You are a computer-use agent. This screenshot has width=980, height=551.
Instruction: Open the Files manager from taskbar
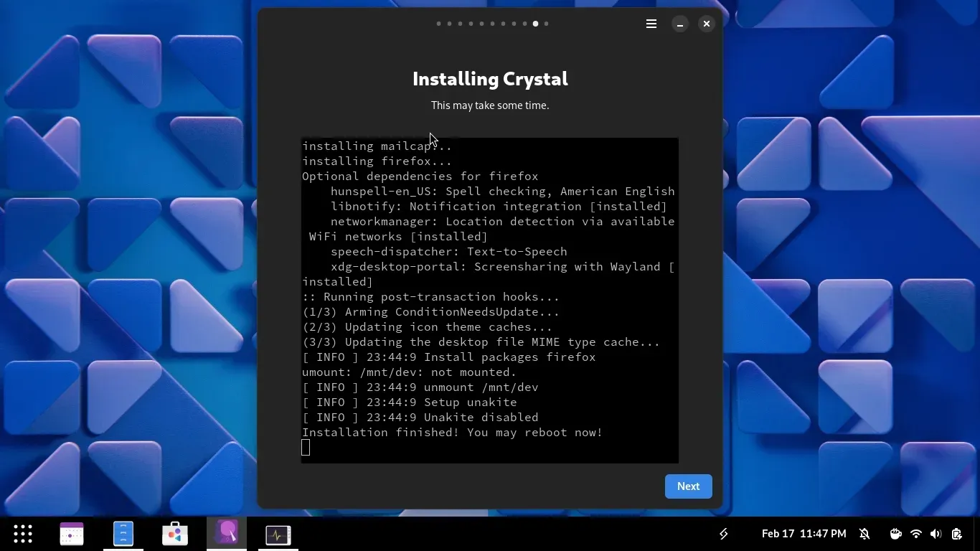pos(123,534)
